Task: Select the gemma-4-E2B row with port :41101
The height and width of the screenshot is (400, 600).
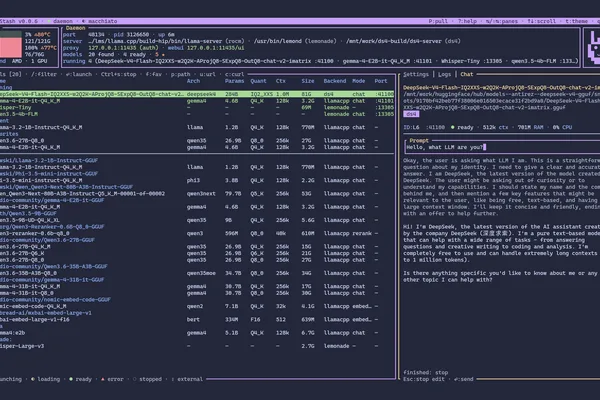Action: 197,101
